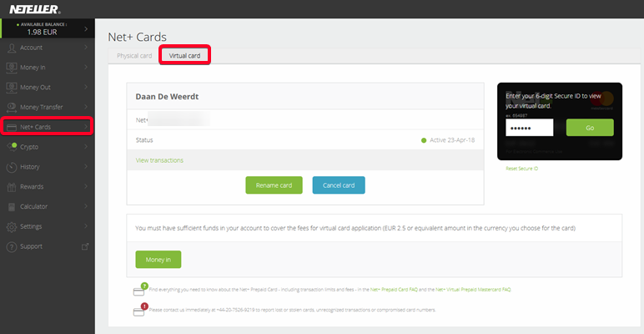The image size is (644, 334).
Task: Click the red alert card icon
Action: (140, 310)
